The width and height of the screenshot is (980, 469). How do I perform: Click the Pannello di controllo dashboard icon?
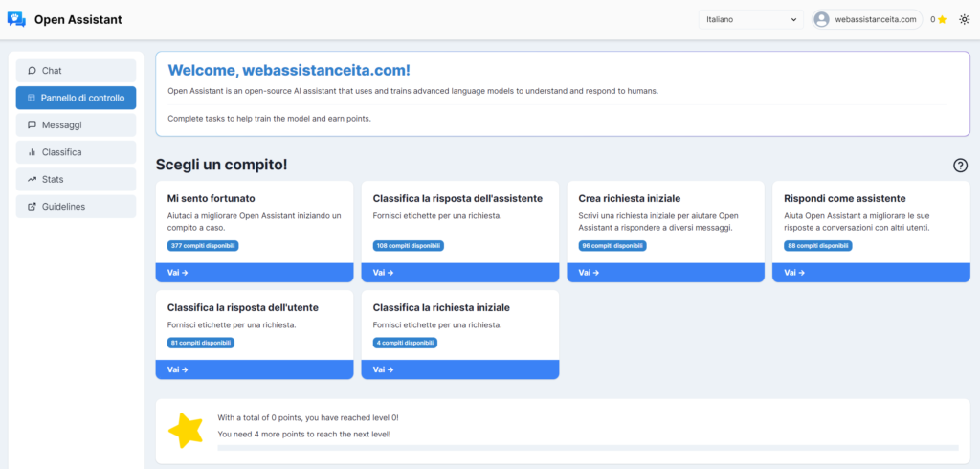(x=32, y=99)
